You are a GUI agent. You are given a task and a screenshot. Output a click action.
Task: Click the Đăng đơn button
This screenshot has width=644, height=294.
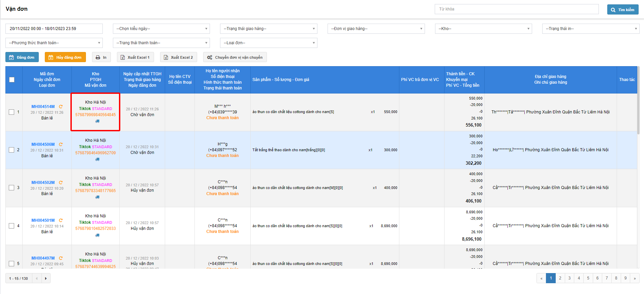[x=22, y=57]
